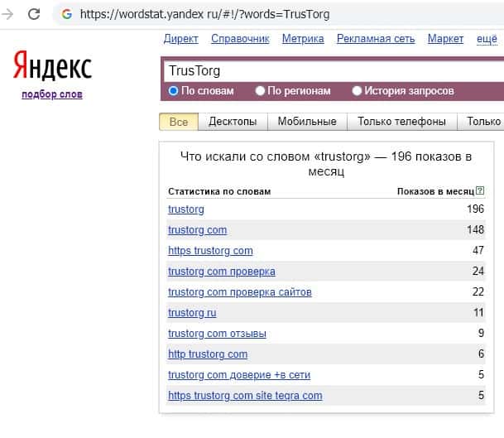Switch to the Мобильные tab
Image resolution: width=504 pixels, height=438 pixels.
tap(307, 122)
